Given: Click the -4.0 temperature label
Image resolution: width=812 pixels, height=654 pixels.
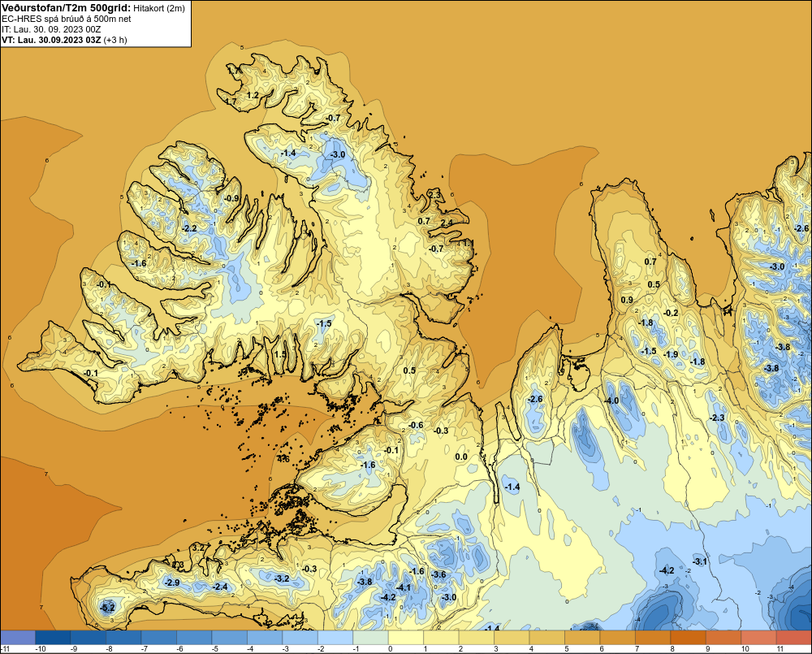Looking at the screenshot, I should click(x=611, y=401).
